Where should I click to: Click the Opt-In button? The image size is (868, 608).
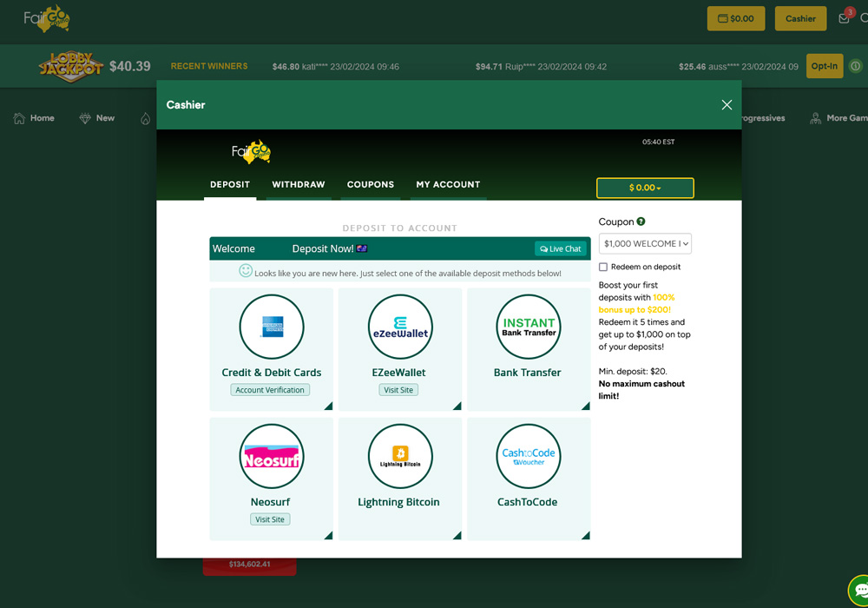[x=825, y=66]
